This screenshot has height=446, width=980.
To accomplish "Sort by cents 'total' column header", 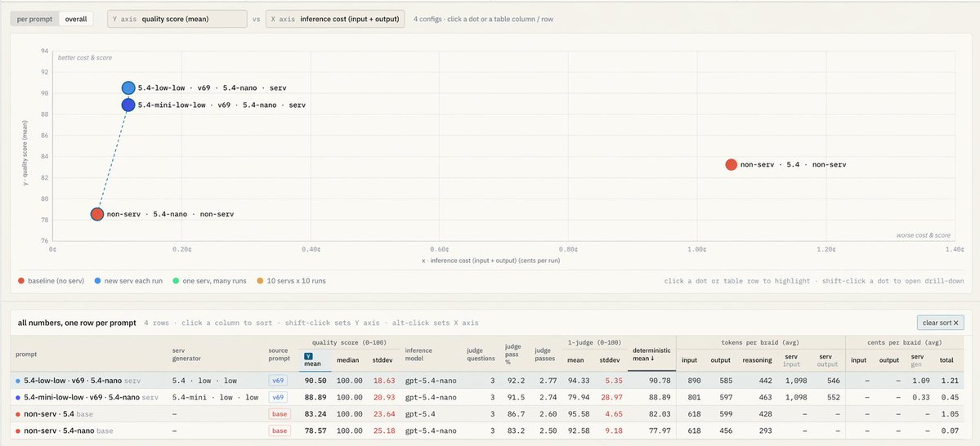I will coord(946,360).
